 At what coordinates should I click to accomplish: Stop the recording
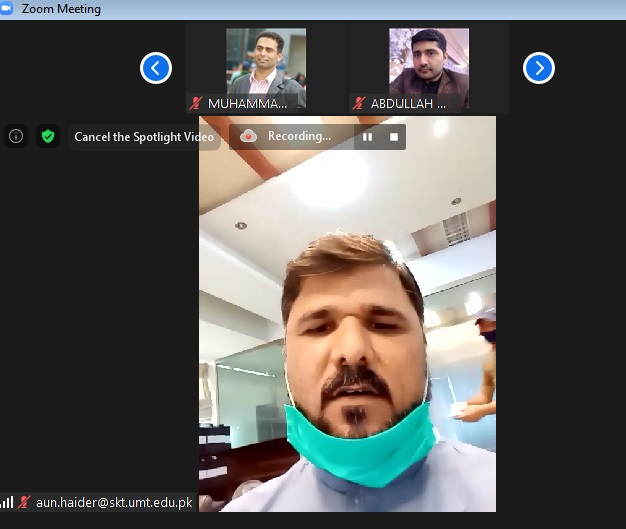[394, 136]
